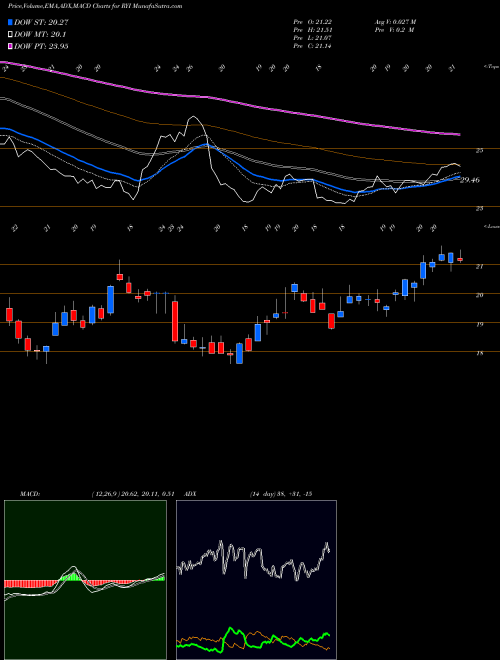Click the white DOW MT legend swatch
Viewport: 500px width, 660px height.
coord(11,34)
